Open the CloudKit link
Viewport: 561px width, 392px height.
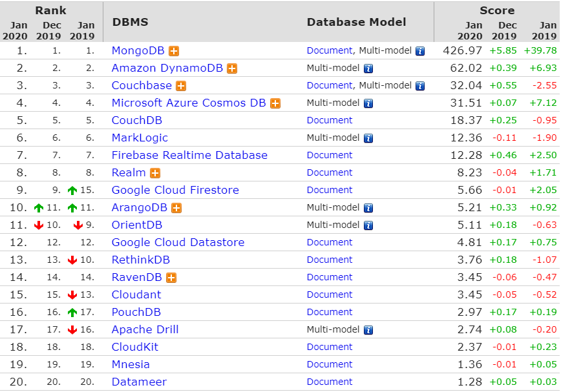tap(135, 347)
